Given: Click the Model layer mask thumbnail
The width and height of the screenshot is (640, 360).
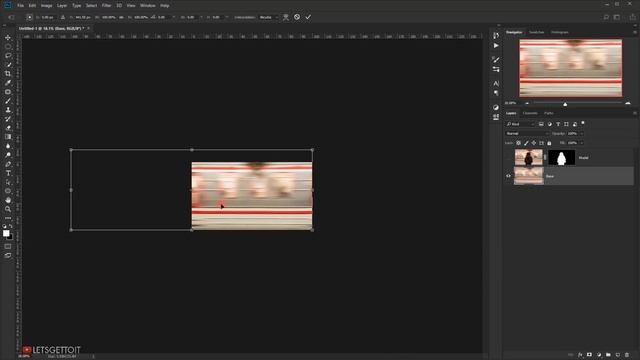Looking at the screenshot, I should (x=562, y=158).
